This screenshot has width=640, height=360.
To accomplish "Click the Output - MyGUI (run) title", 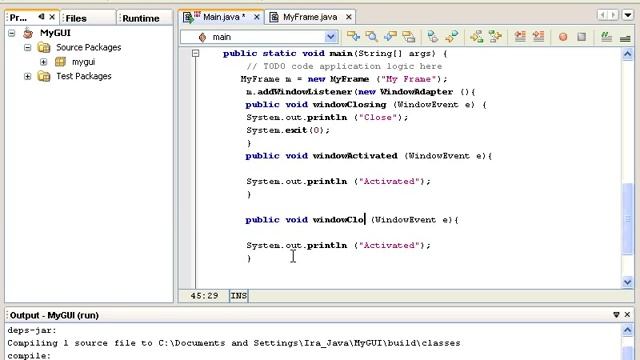I will point(54,315).
